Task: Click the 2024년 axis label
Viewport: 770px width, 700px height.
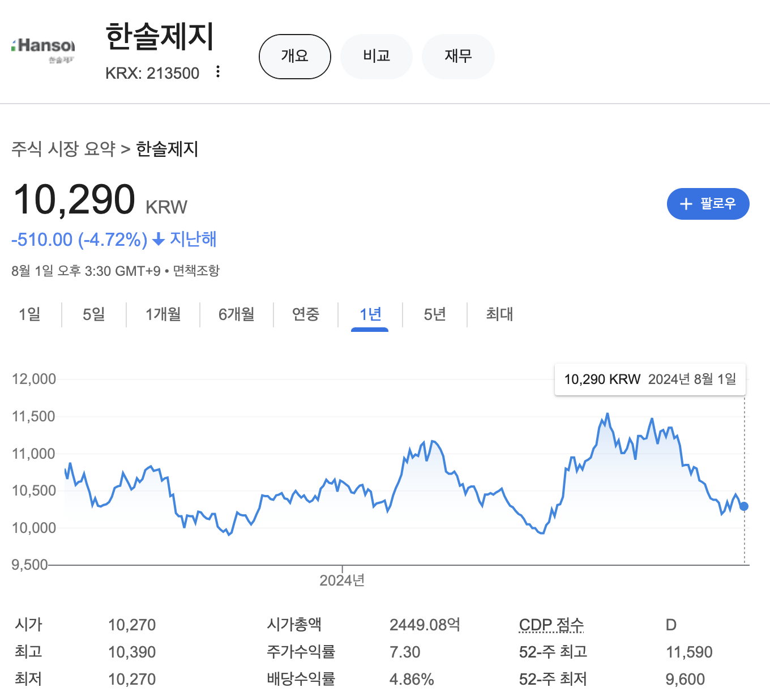Action: click(342, 581)
